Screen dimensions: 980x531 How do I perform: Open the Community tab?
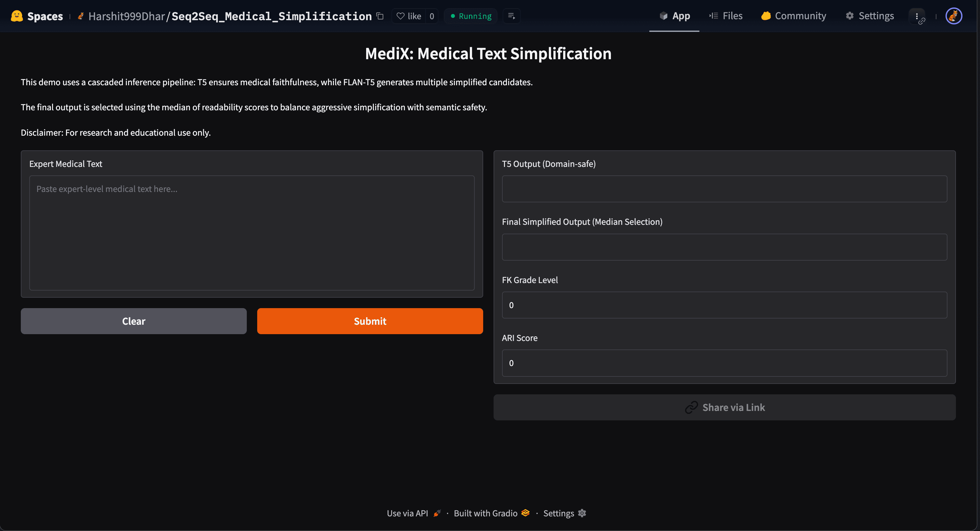[x=794, y=16]
